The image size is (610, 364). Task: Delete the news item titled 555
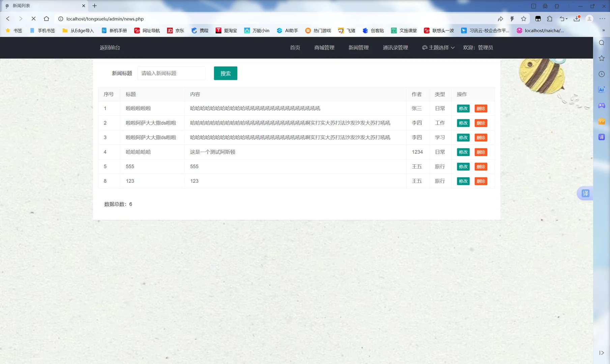(x=481, y=166)
